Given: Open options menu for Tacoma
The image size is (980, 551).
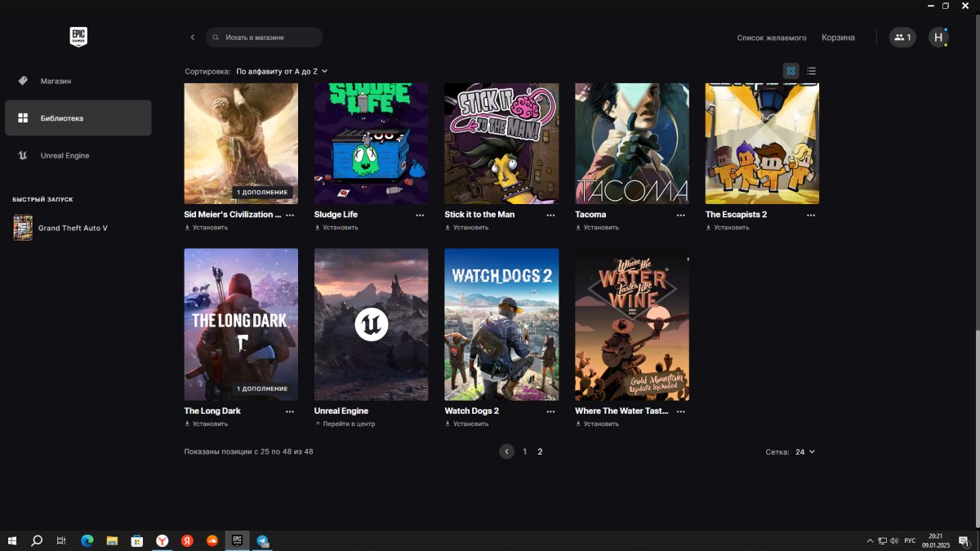Looking at the screenshot, I should (x=681, y=216).
